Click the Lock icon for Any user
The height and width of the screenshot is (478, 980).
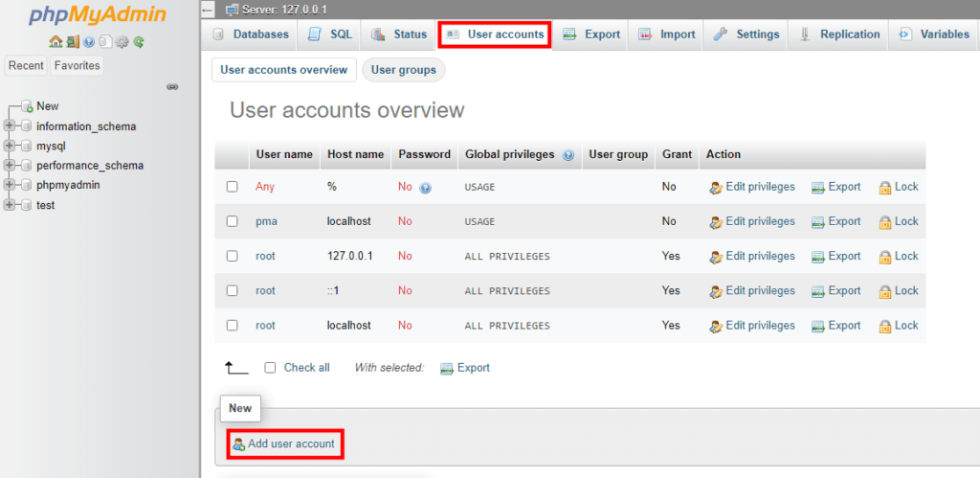point(885,187)
